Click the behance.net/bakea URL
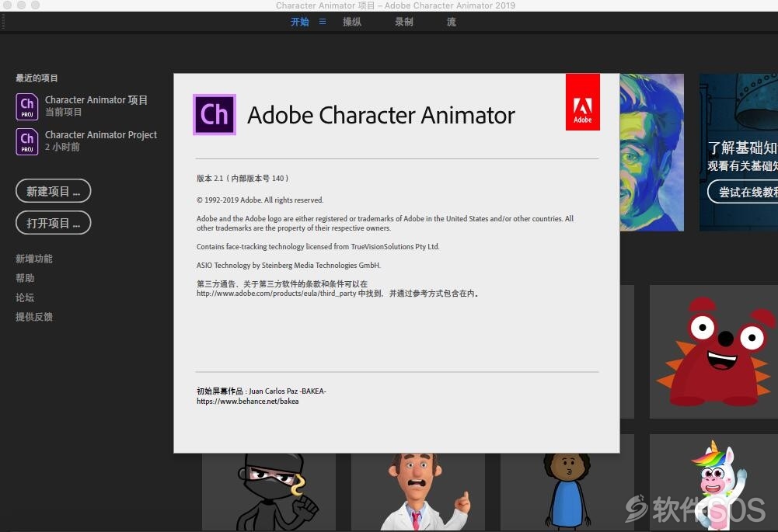This screenshot has width=778, height=532. 248,401
